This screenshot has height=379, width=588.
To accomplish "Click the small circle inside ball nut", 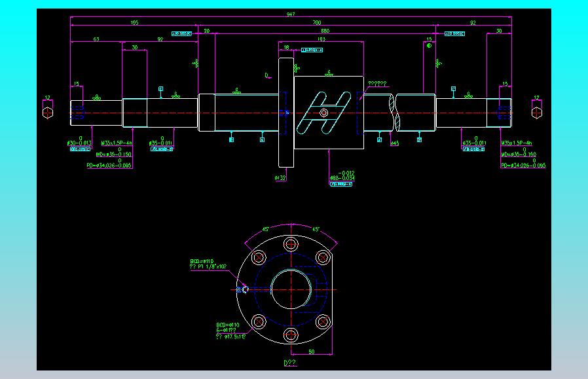I will click(324, 113).
